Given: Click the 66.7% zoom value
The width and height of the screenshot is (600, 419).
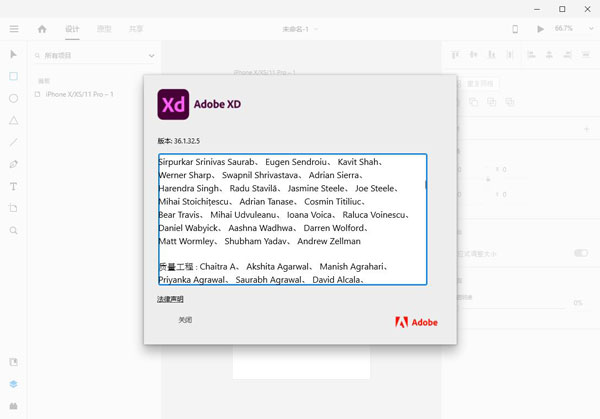Looking at the screenshot, I should pos(564,29).
